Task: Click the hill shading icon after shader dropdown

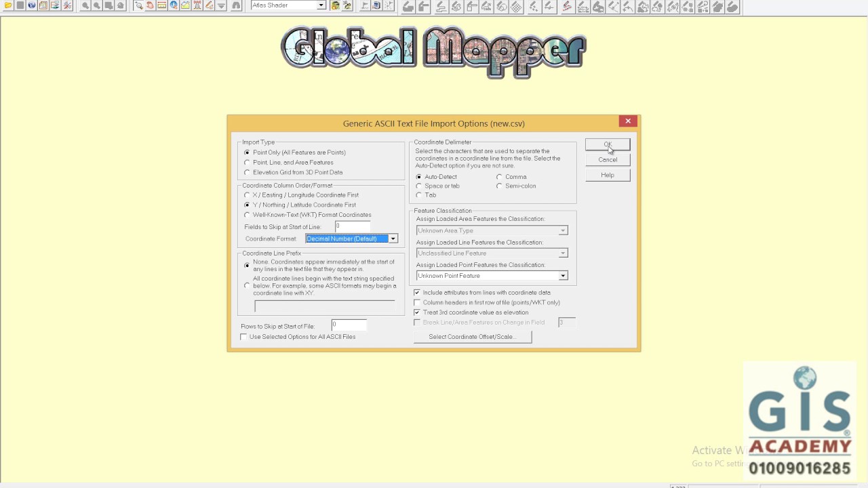Action: coord(335,5)
